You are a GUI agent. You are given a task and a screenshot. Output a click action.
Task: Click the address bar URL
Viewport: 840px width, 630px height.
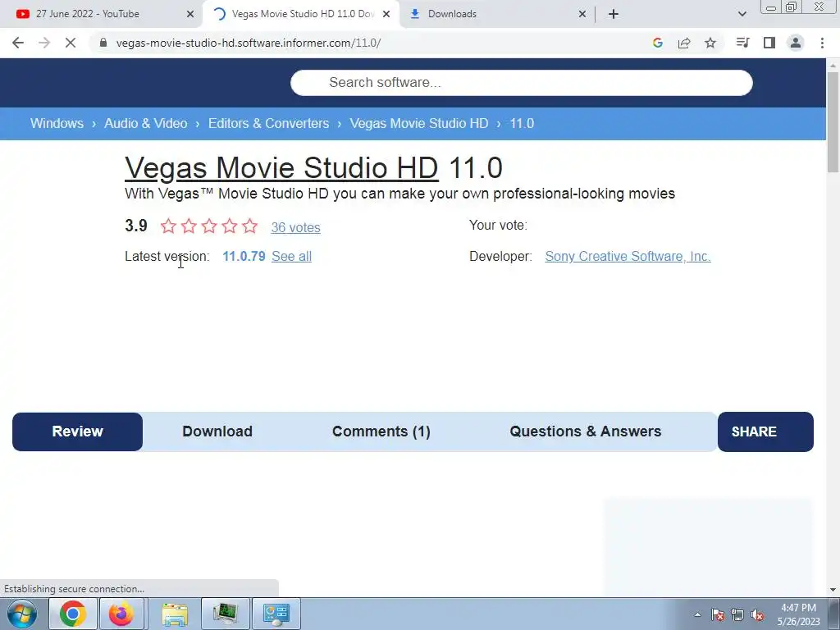point(248,43)
